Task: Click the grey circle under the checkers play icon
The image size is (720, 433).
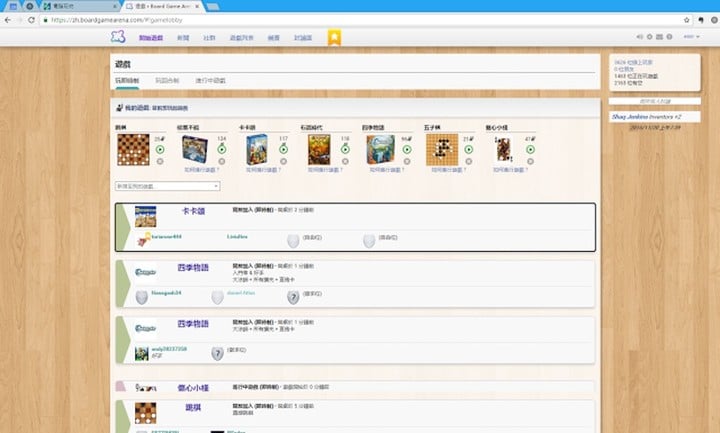Action: [x=160, y=161]
